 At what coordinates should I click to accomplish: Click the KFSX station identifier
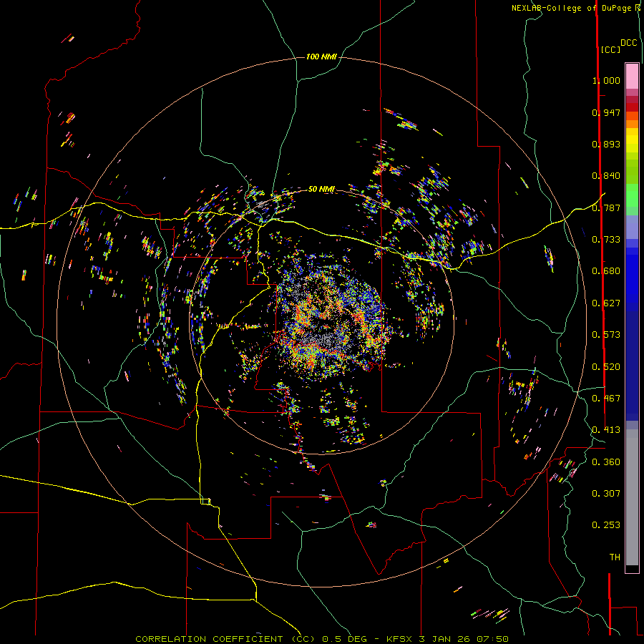[x=400, y=639]
